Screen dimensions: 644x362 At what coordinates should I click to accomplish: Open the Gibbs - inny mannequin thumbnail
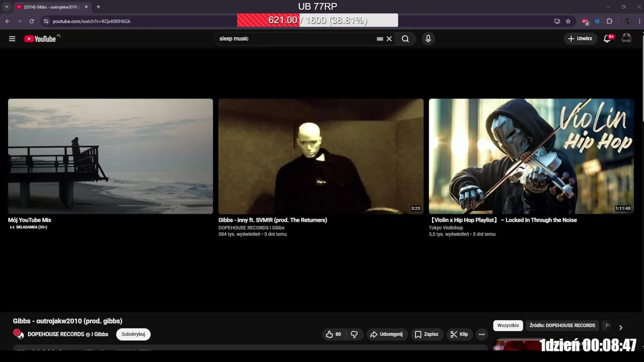click(321, 156)
